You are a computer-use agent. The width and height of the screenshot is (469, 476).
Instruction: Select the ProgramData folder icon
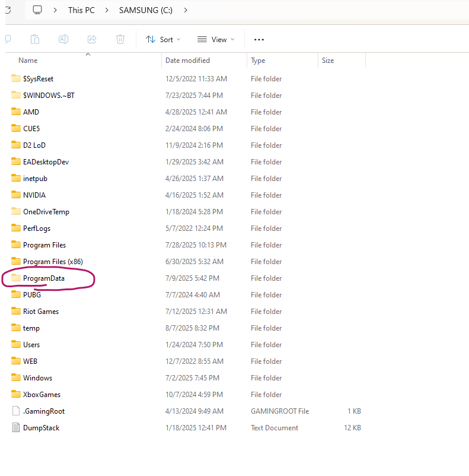16,278
